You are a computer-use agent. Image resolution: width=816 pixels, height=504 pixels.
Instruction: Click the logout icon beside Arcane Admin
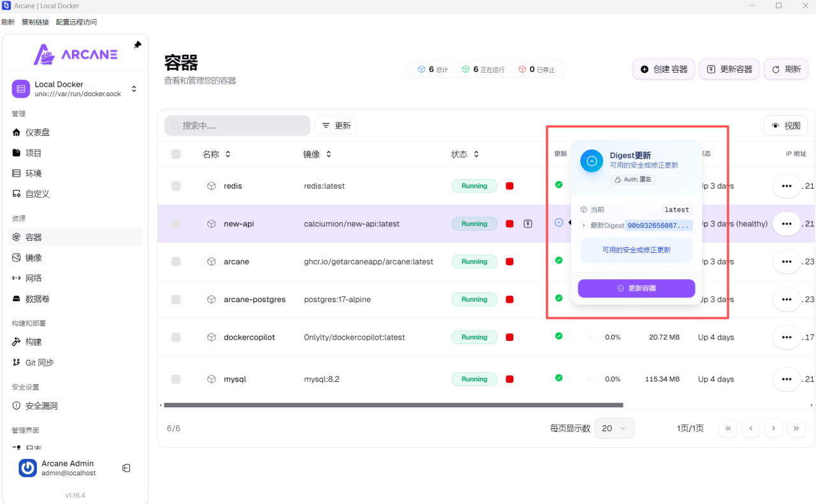pos(126,468)
